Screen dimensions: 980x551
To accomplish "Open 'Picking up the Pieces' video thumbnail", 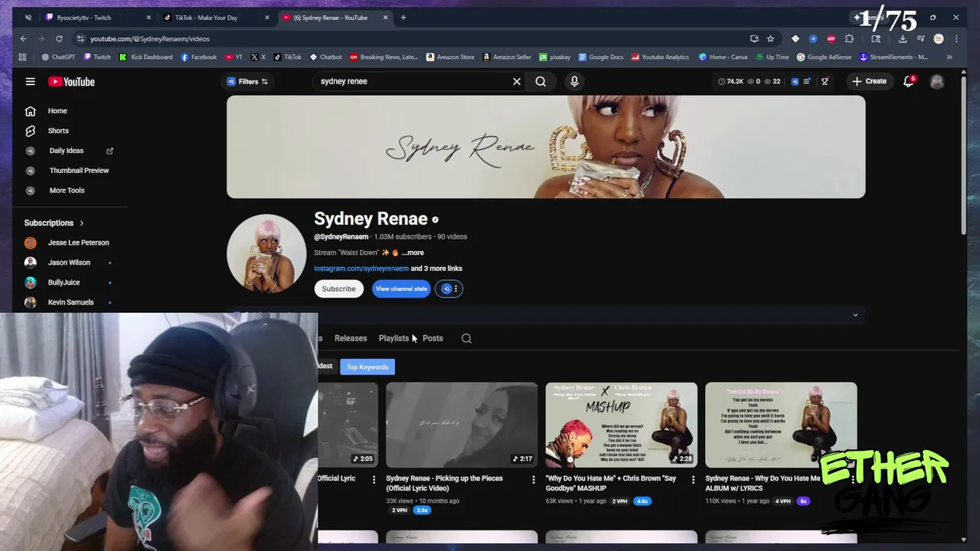I will pos(462,425).
